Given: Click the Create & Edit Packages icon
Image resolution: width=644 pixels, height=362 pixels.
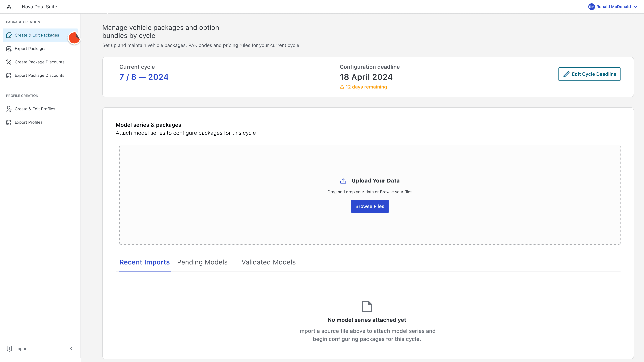Looking at the screenshot, I should [x=9, y=35].
